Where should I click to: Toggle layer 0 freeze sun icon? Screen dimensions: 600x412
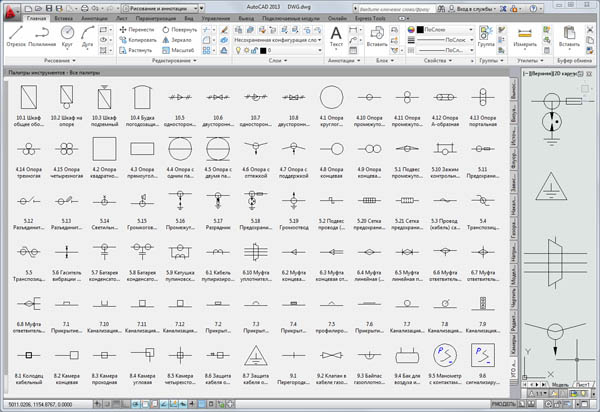click(246, 50)
